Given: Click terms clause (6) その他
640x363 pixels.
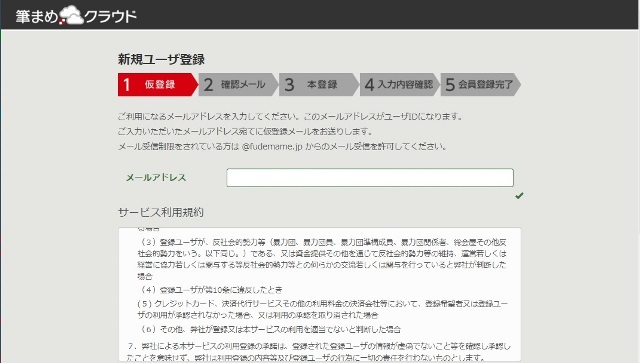Looking at the screenshot, I should [269, 329].
